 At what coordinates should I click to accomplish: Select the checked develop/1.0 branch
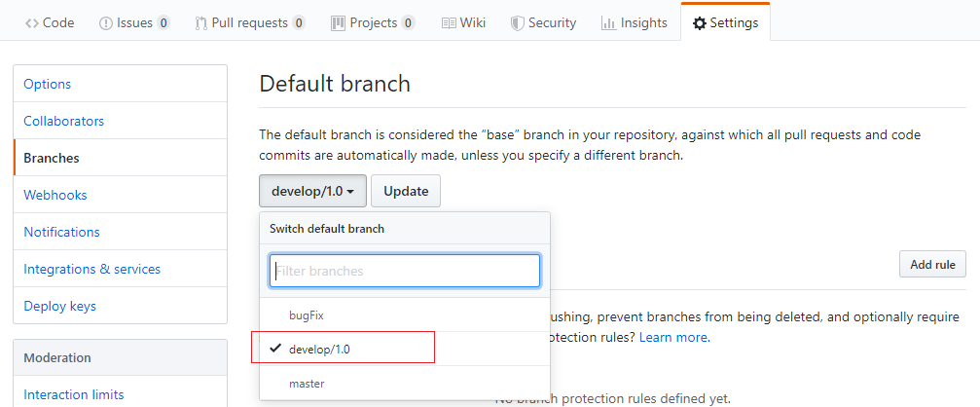(319, 349)
